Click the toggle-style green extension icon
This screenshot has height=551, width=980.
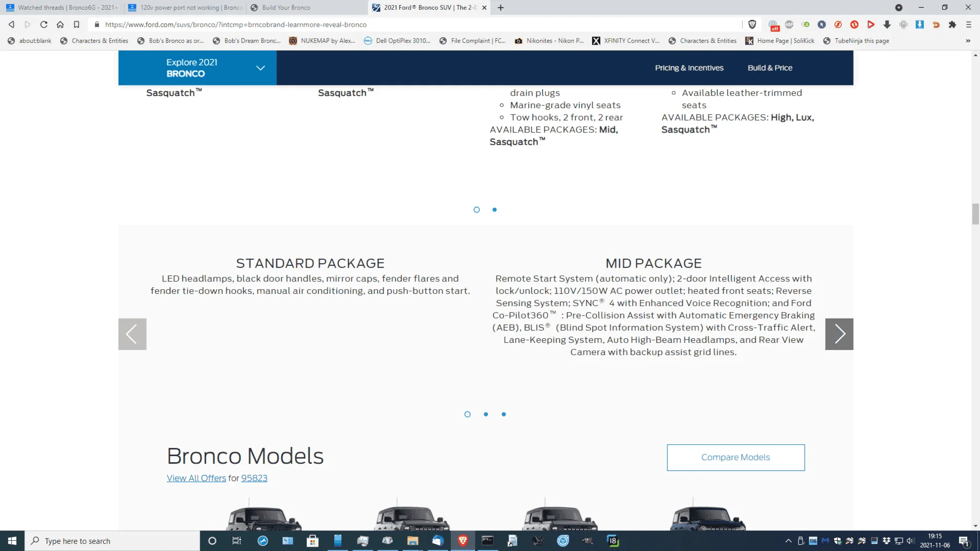(806, 24)
